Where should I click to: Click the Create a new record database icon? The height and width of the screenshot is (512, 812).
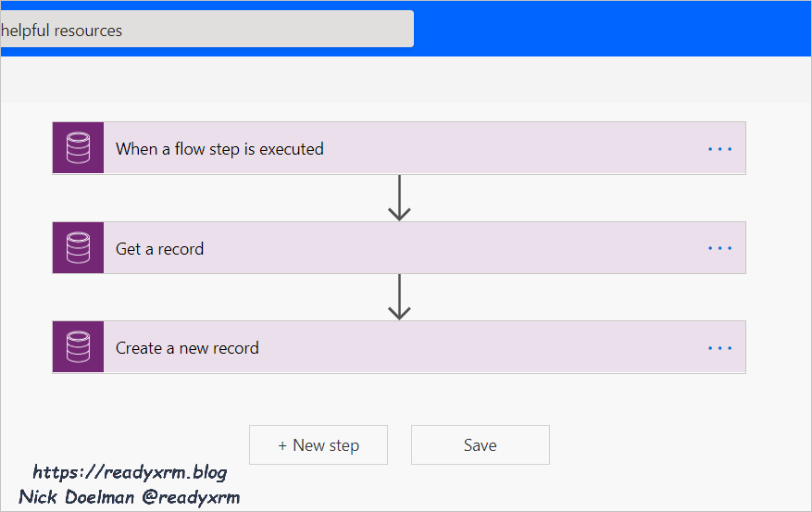click(78, 348)
